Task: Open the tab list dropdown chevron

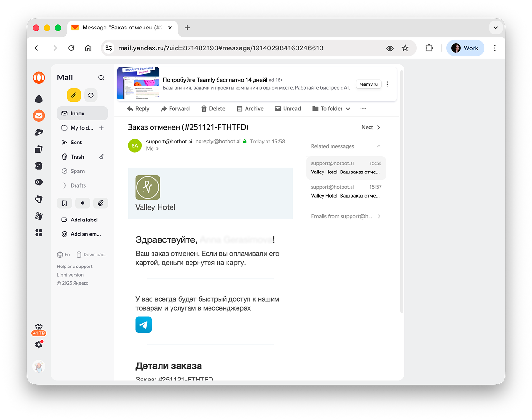Action: tap(496, 28)
